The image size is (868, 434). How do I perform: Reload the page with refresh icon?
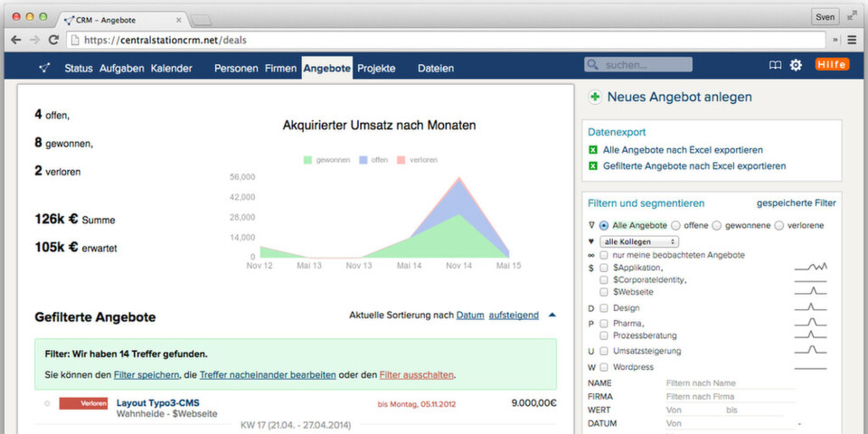tap(53, 40)
